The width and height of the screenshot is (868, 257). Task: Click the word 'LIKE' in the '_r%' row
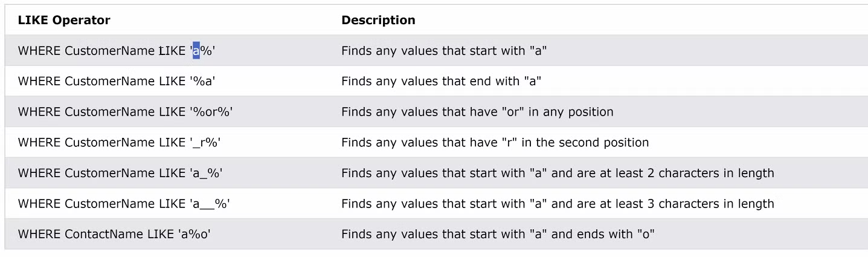(172, 143)
